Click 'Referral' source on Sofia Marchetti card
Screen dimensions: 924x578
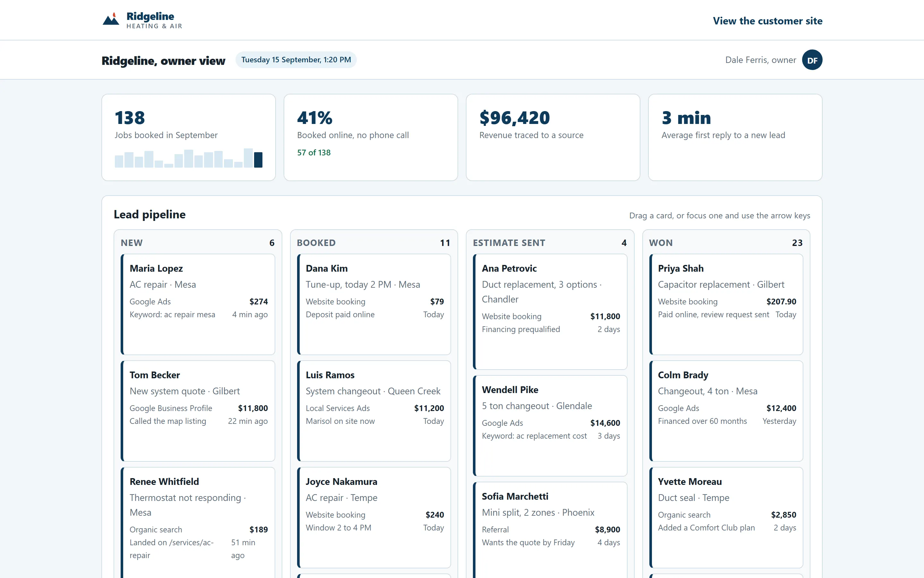tap(495, 530)
